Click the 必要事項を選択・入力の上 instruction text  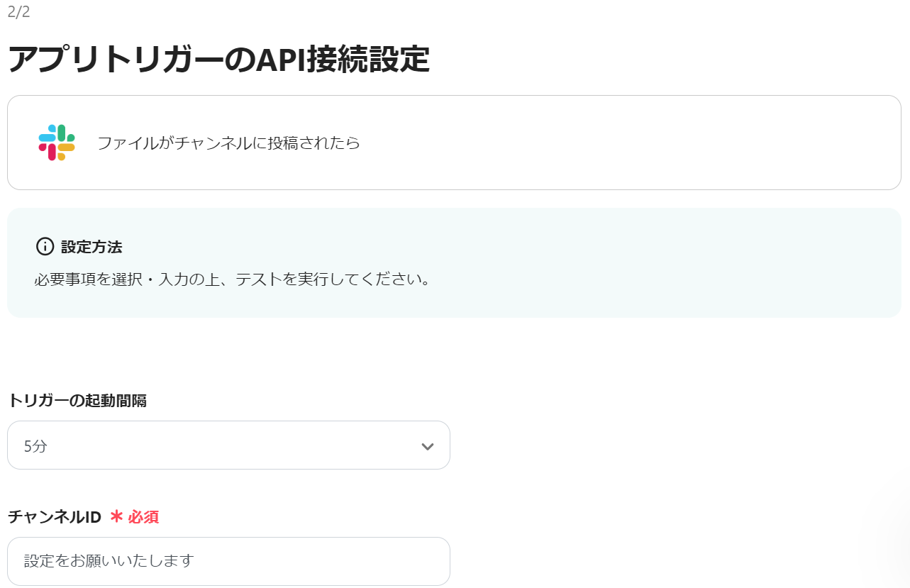pyautogui.click(x=129, y=279)
